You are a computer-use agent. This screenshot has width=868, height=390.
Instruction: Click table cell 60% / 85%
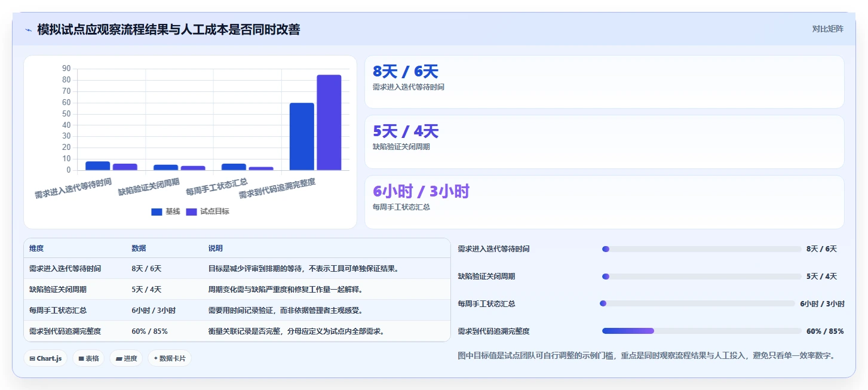click(149, 331)
